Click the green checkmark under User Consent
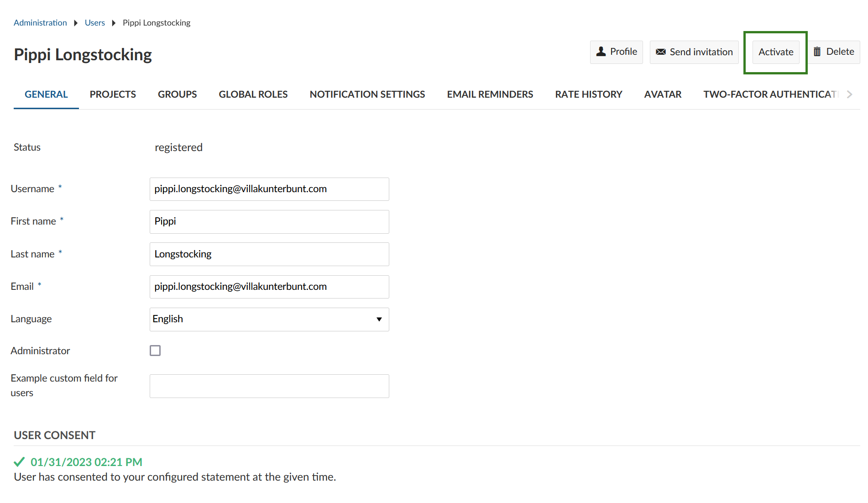 click(x=19, y=461)
